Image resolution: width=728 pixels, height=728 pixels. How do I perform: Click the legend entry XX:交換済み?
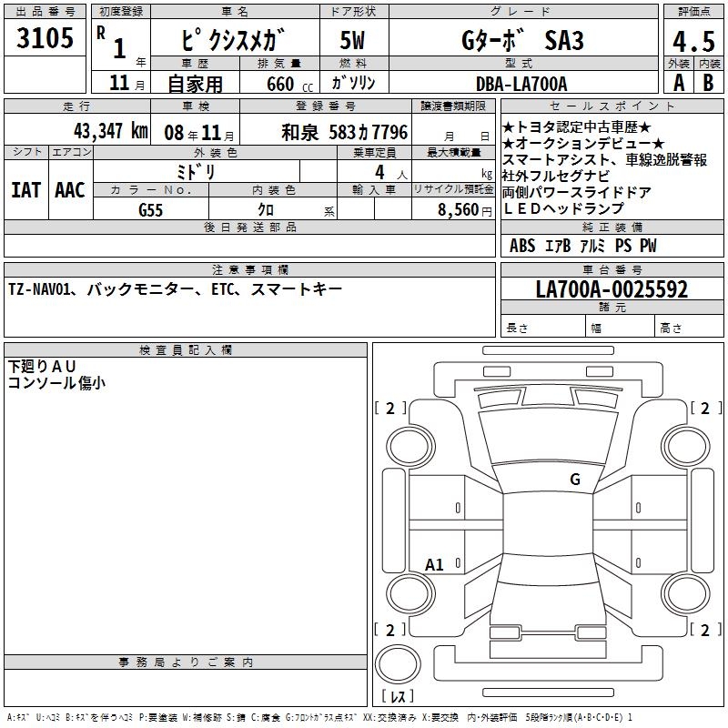[x=389, y=717]
